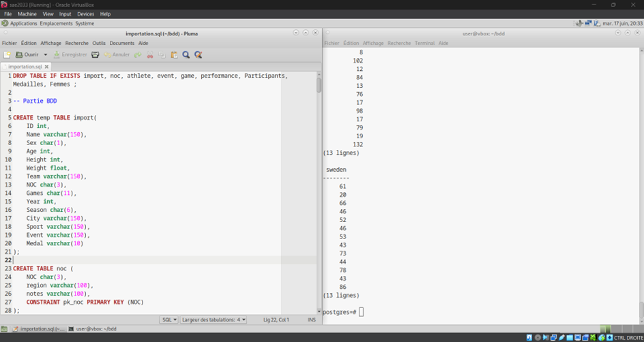644x342 pixels.
Task: Click VirtualBox audio status icon
Action: point(546,338)
